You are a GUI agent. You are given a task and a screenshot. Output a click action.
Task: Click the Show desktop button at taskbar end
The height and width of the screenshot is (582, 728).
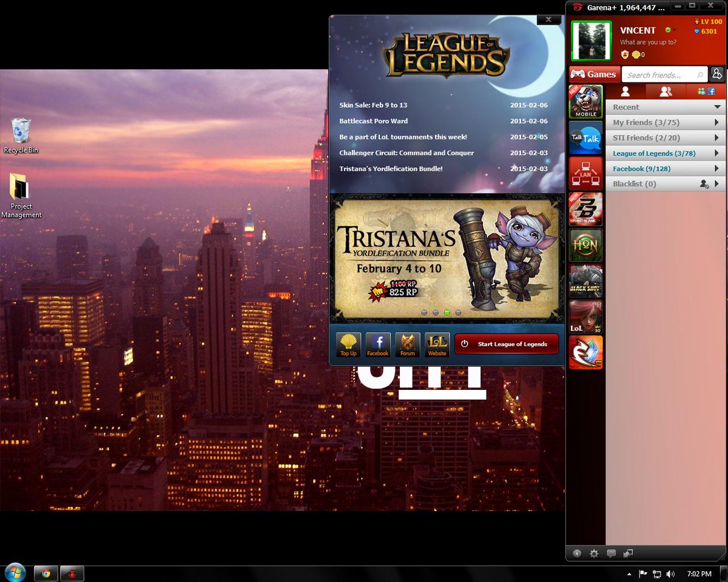724,574
